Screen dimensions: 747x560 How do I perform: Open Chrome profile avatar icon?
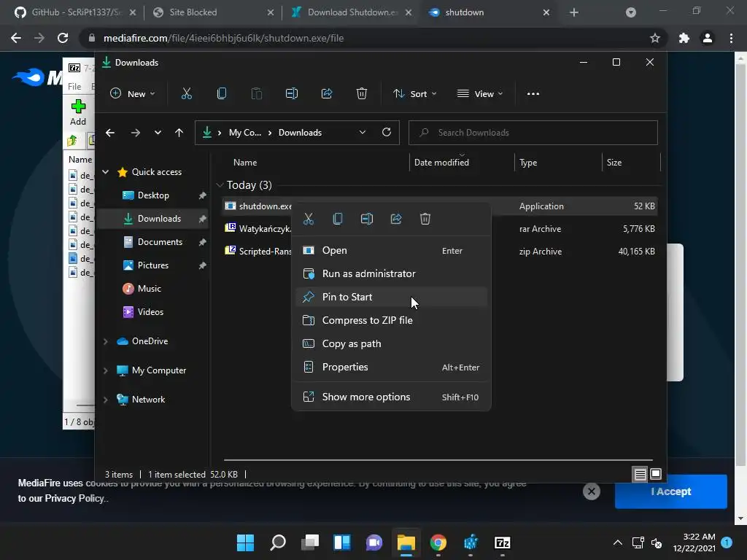708,38
